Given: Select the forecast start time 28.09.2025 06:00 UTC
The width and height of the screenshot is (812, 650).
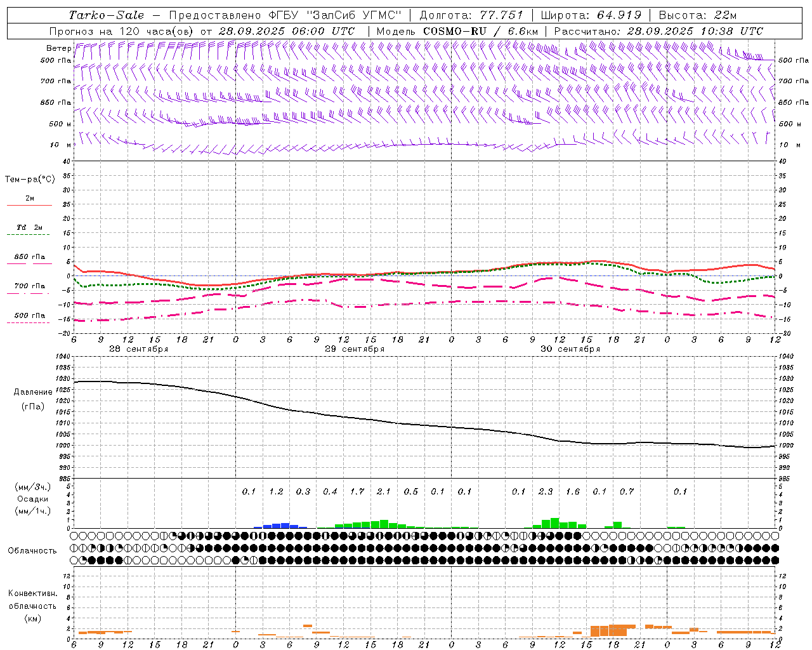Looking at the screenshot, I should 286,31.
